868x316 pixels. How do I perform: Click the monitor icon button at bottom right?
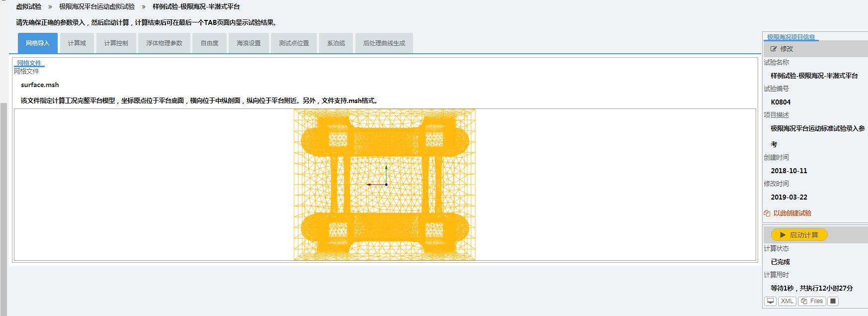(770, 301)
